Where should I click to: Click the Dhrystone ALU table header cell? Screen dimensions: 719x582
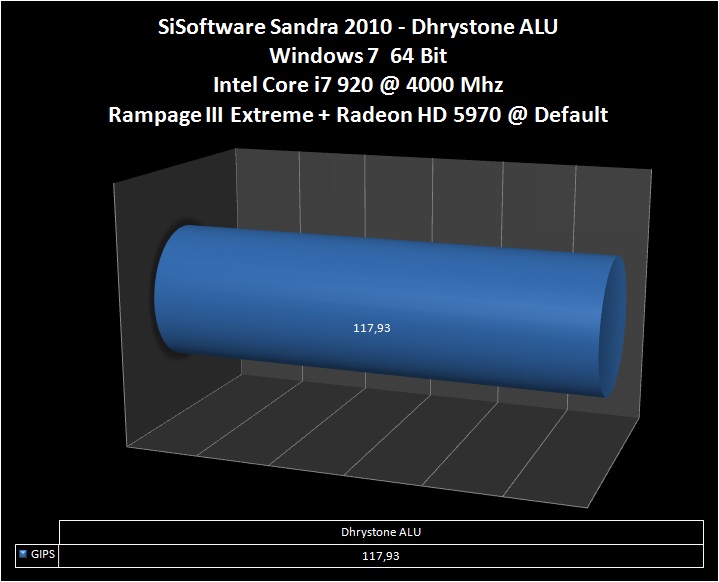coord(387,531)
